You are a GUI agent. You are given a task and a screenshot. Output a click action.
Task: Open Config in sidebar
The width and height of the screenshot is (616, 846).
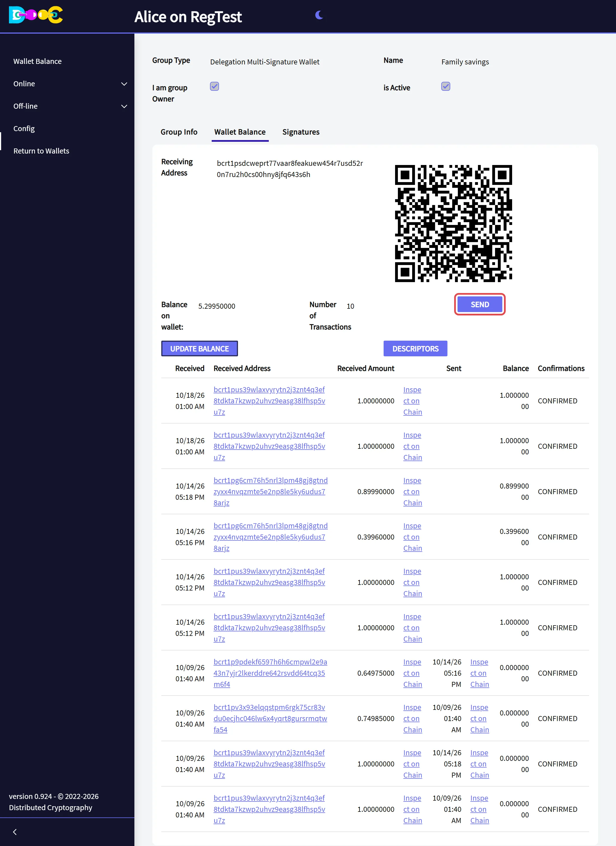[x=24, y=128]
